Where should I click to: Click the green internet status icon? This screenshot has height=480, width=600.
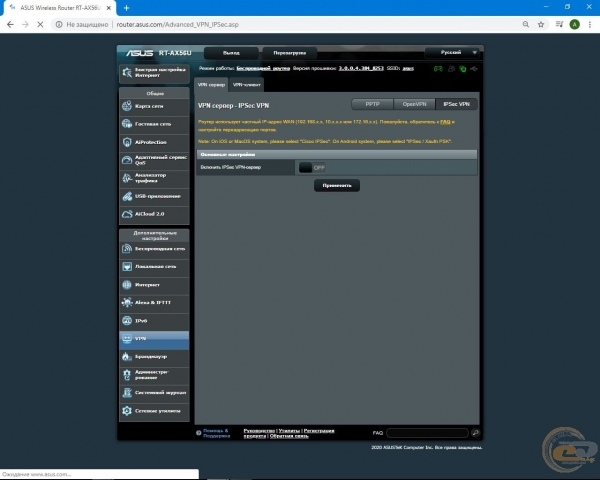(463, 69)
